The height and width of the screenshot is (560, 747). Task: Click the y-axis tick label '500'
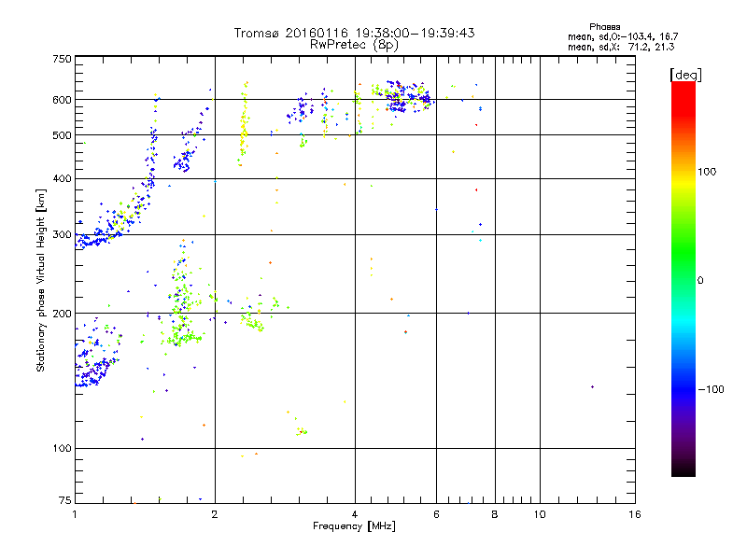coord(62,135)
